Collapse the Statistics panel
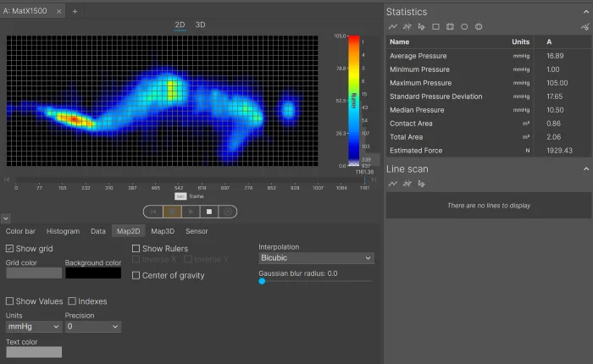593x364 pixels. pyautogui.click(x=584, y=11)
